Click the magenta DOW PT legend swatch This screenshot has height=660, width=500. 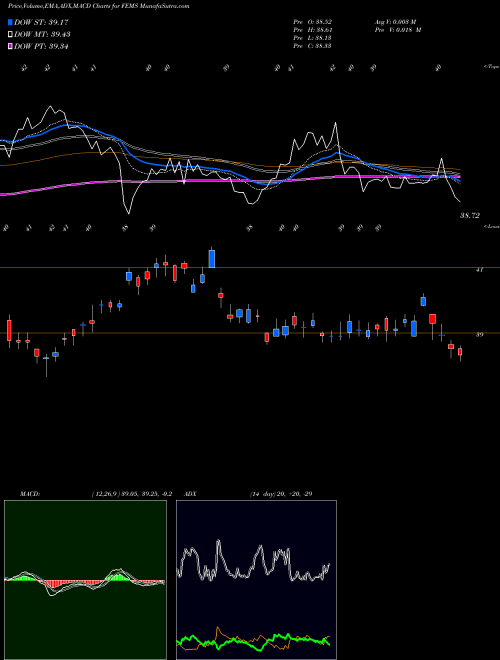click(x=10, y=46)
